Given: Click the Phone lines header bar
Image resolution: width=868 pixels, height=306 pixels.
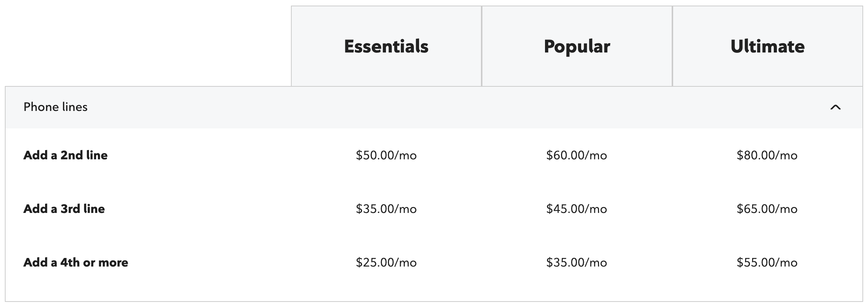Looking at the screenshot, I should pyautogui.click(x=434, y=108).
